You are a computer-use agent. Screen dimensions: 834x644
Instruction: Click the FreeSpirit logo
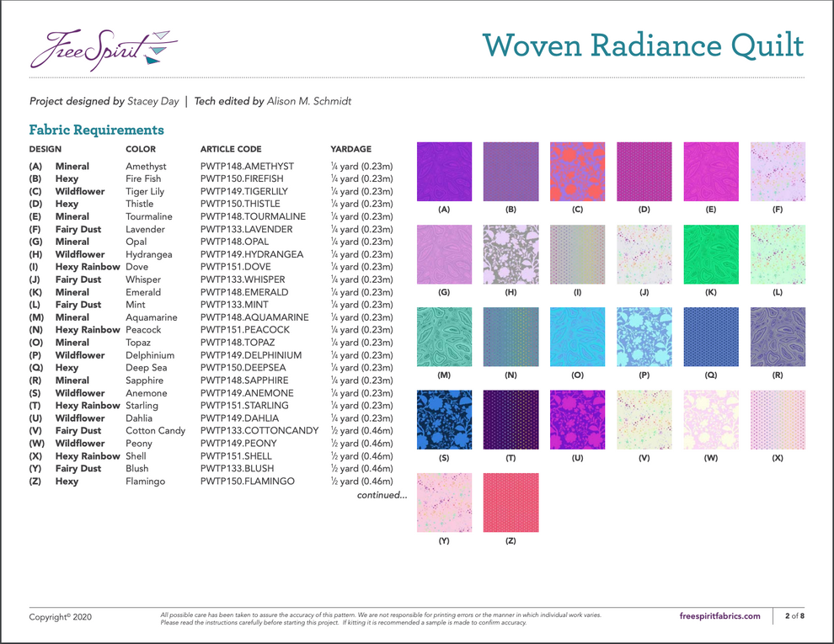click(x=105, y=46)
